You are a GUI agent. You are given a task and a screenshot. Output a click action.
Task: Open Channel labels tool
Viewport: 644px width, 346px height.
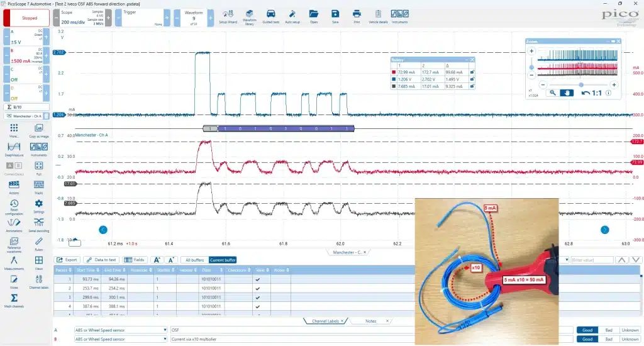click(x=38, y=282)
